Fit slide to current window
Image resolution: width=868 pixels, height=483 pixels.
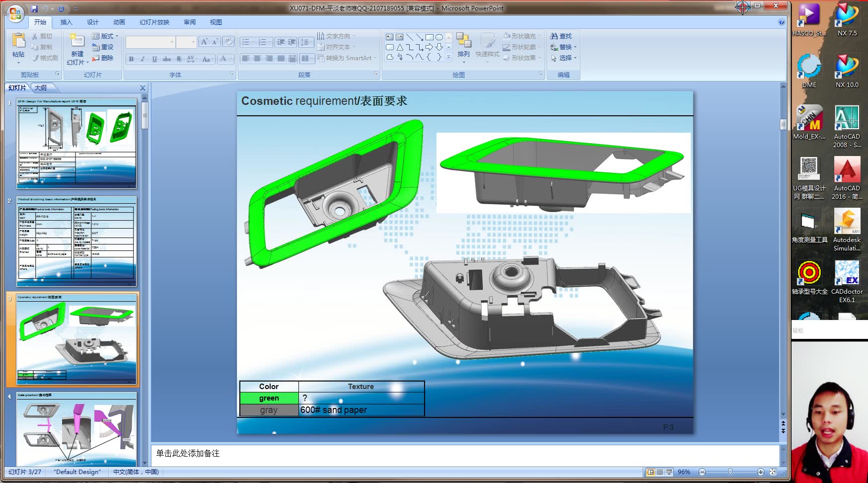pos(773,472)
